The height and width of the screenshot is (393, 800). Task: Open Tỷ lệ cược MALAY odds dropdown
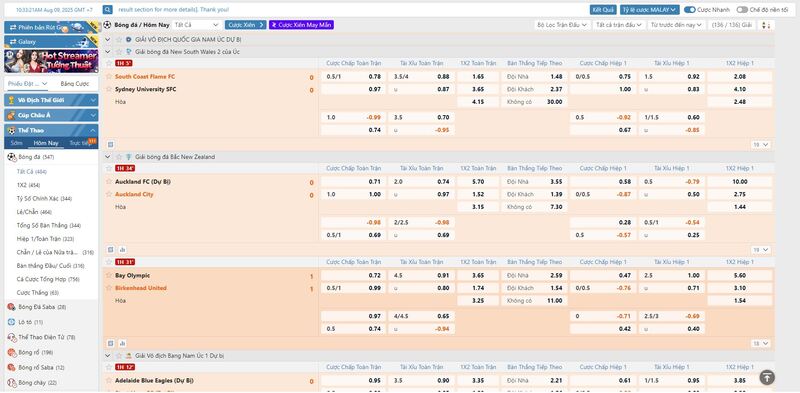point(649,10)
